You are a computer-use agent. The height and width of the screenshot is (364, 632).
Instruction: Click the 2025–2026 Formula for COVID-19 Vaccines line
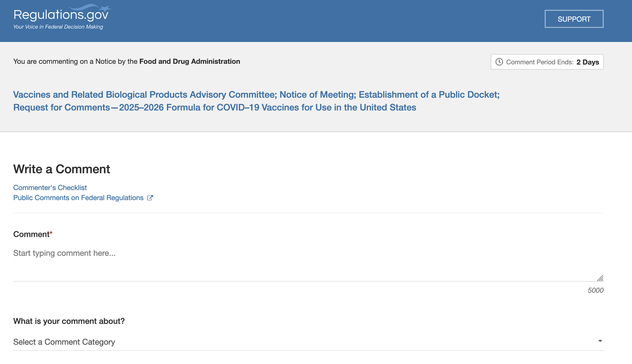pyautogui.click(x=214, y=108)
